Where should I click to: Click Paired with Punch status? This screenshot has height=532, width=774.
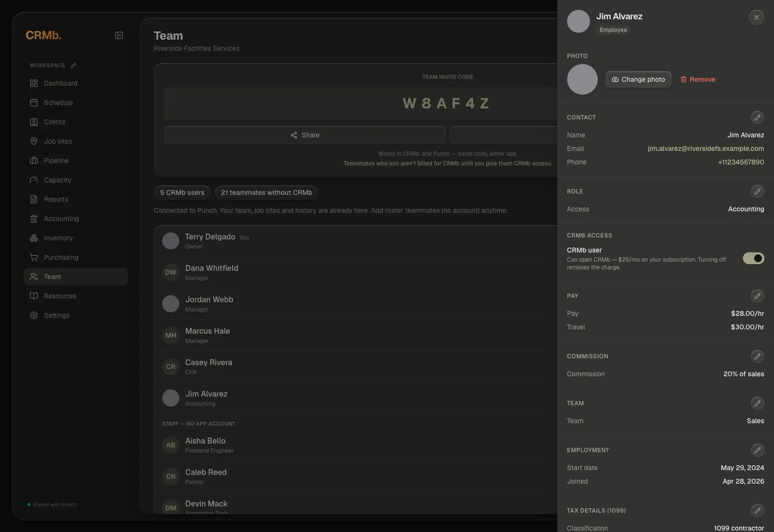tap(52, 504)
